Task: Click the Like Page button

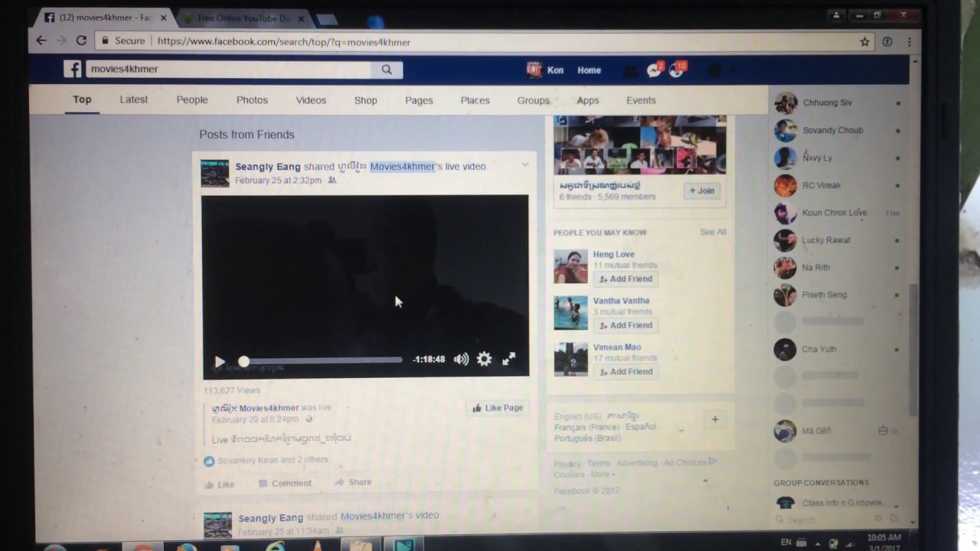Action: pyautogui.click(x=498, y=408)
